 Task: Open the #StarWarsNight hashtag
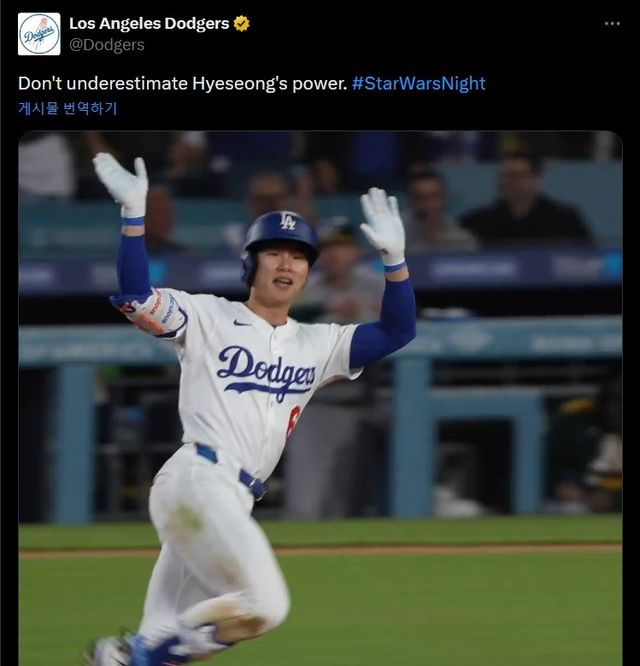[418, 83]
